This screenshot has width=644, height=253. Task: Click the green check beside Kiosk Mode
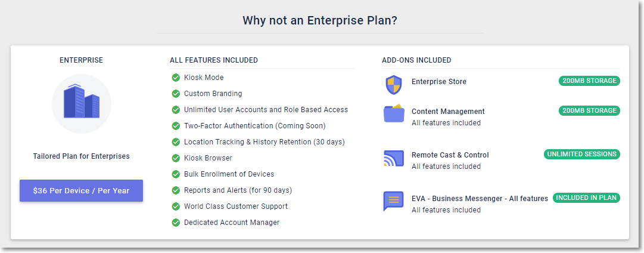coord(176,78)
